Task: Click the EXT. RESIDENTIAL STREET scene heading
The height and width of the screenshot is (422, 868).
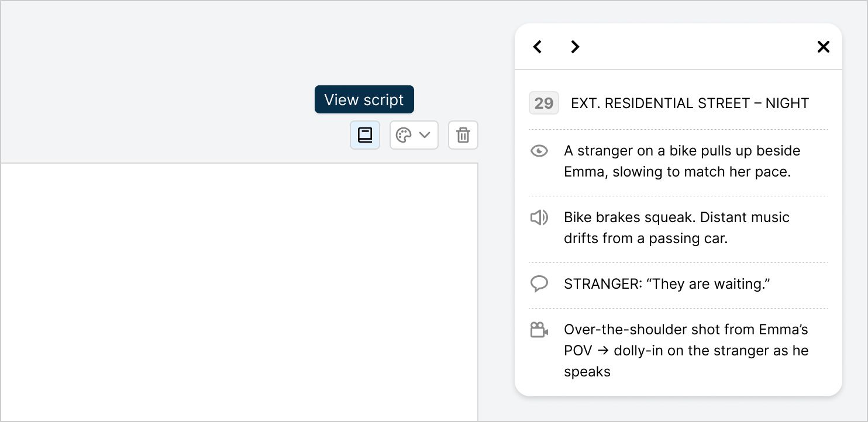Action: pos(689,103)
